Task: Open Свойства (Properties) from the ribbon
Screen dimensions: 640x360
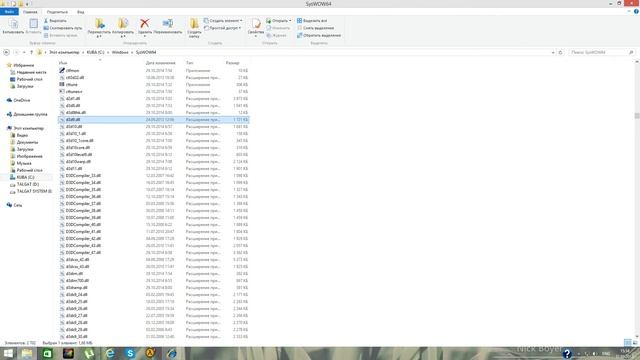Action: point(256,27)
